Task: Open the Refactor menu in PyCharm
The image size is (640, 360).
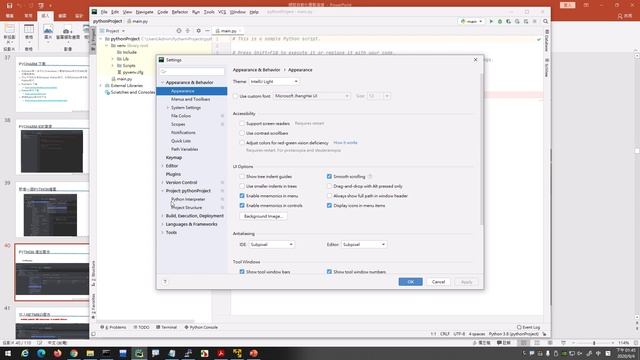Action: tap(180, 12)
